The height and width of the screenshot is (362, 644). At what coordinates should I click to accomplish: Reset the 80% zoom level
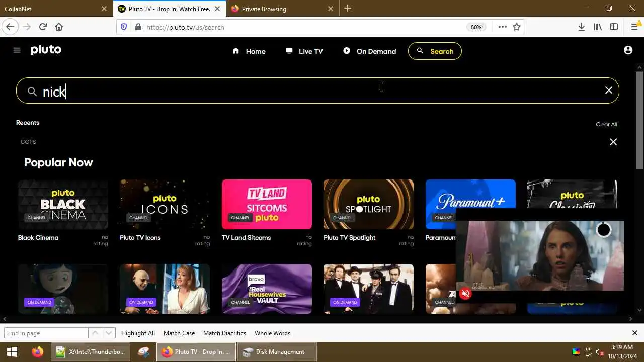coord(476,27)
